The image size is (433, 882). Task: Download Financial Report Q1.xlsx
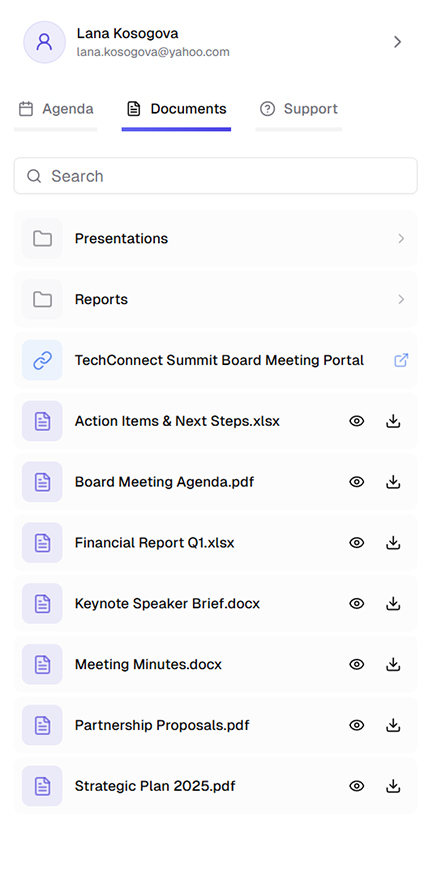pyautogui.click(x=393, y=542)
